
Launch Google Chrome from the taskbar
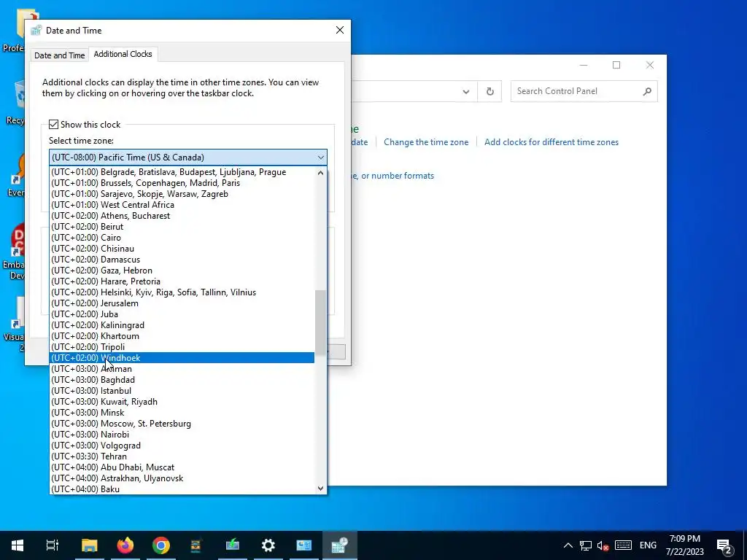161,545
